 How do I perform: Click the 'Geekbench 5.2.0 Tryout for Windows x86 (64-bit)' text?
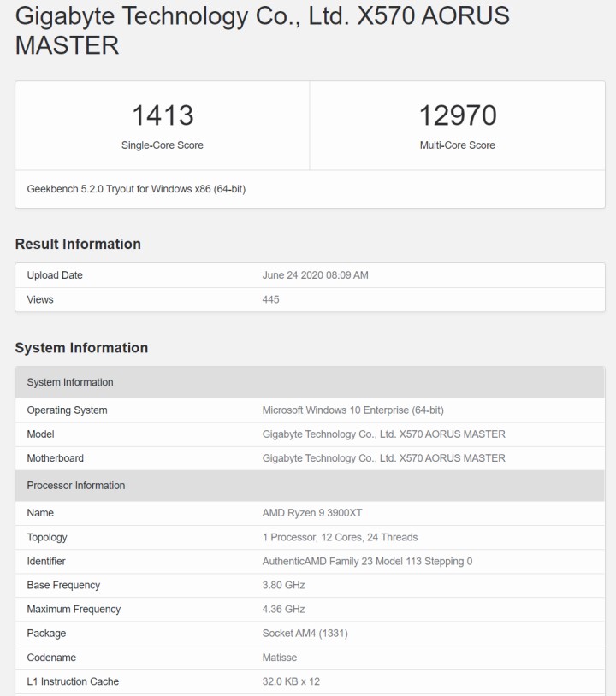tap(136, 189)
